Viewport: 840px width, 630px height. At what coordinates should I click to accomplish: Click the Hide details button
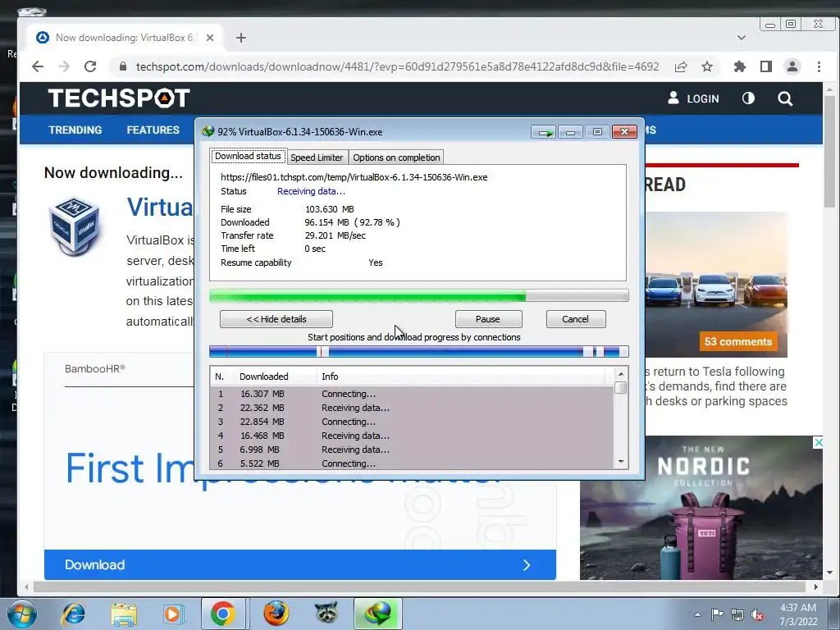(276, 319)
